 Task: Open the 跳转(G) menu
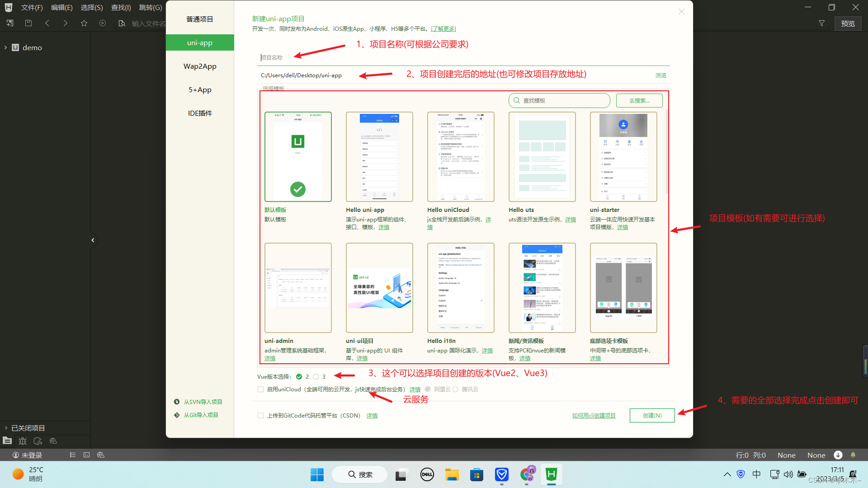pyautogui.click(x=151, y=8)
